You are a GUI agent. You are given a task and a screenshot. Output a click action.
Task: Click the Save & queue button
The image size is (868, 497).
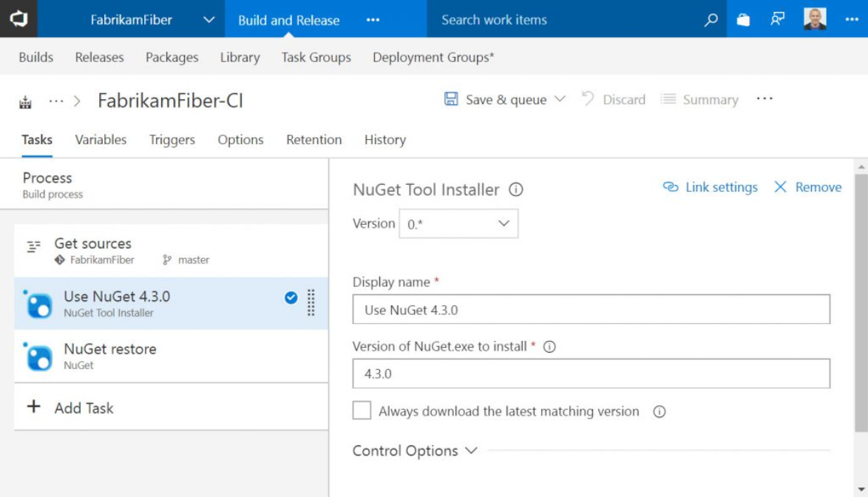coord(495,100)
